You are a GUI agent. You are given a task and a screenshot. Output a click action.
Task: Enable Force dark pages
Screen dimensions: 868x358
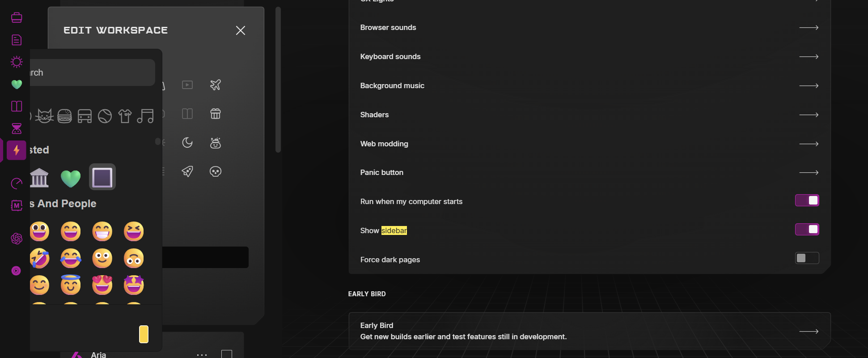coord(807,258)
